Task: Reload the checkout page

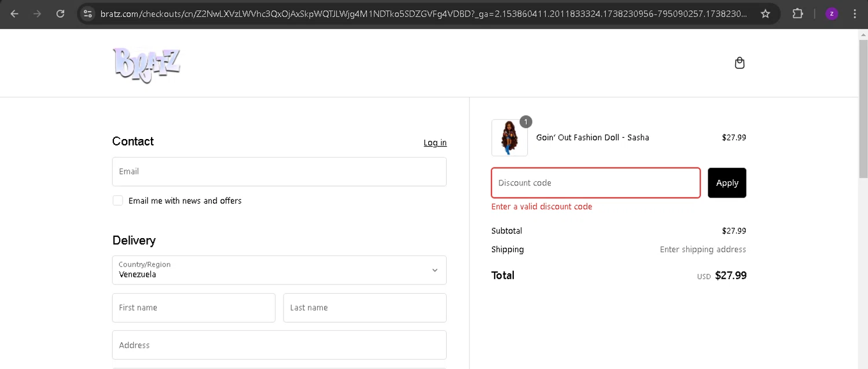Action: (x=60, y=13)
